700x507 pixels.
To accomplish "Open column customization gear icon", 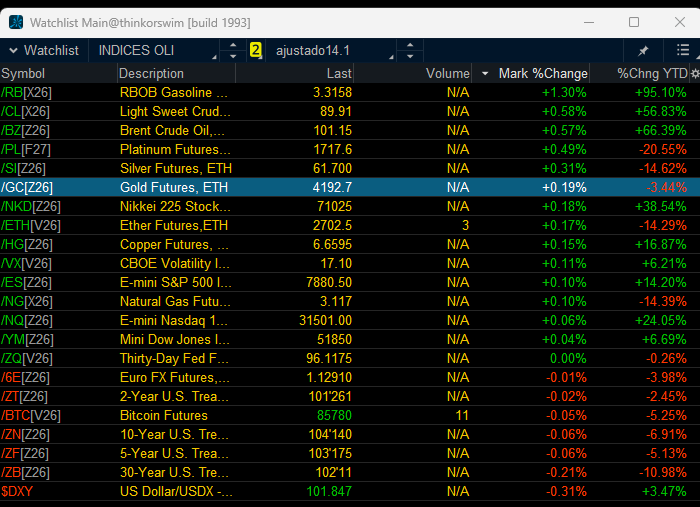I will (695, 74).
